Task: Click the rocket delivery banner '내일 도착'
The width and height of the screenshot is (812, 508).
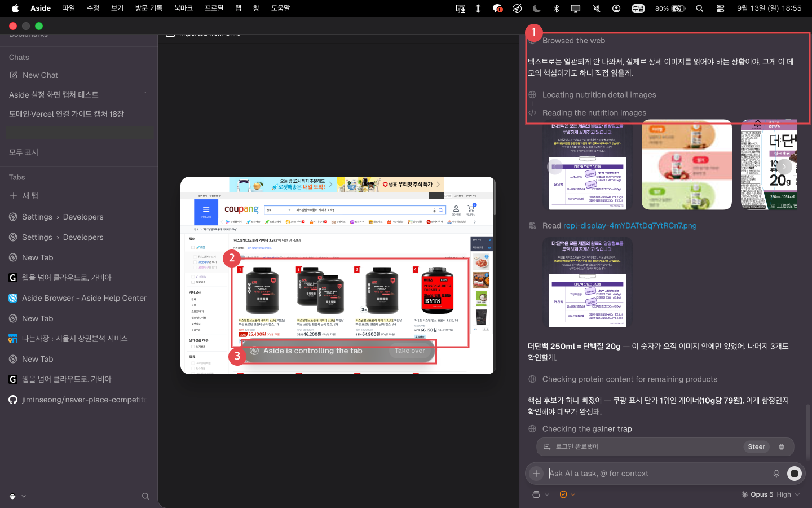Action: (x=283, y=184)
